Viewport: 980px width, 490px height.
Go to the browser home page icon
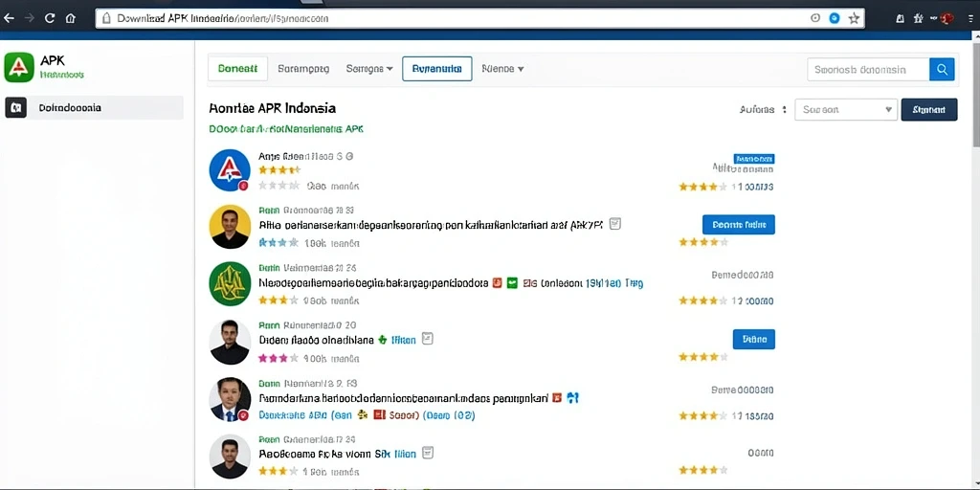click(71, 18)
